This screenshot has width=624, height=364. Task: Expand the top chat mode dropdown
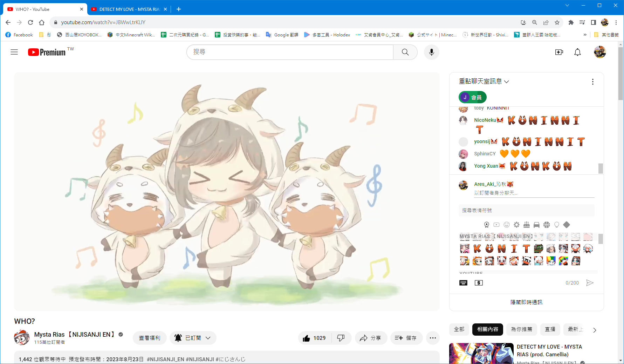pos(484,82)
